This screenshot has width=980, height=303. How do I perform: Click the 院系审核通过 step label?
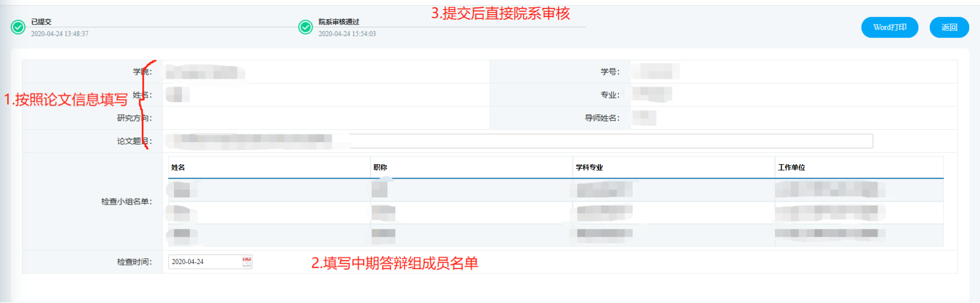point(339,22)
